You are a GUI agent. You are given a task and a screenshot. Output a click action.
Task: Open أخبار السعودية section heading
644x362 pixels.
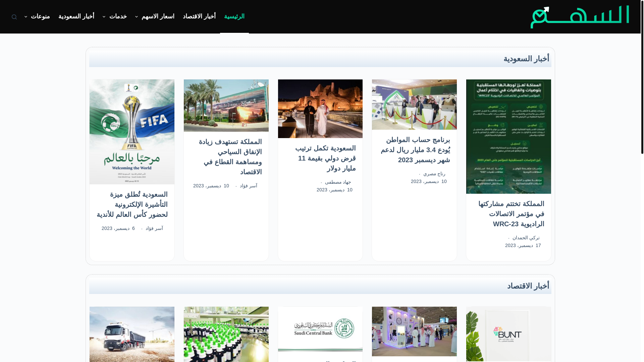(526, 59)
